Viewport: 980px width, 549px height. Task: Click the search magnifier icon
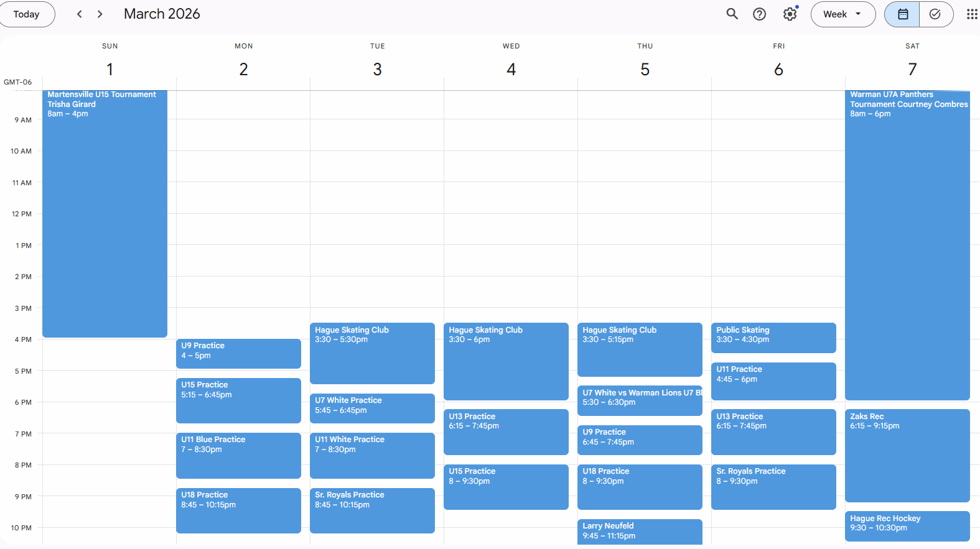click(732, 14)
